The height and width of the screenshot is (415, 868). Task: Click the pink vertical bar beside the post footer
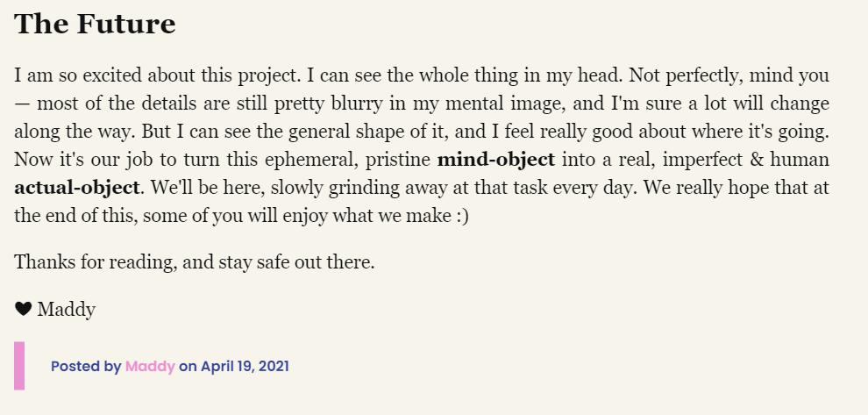point(19,365)
